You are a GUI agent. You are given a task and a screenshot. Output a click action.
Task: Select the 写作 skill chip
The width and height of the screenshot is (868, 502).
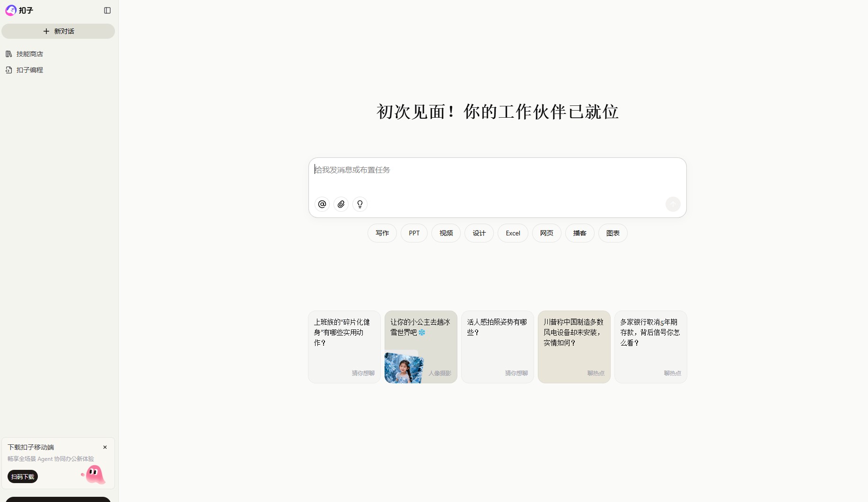382,233
